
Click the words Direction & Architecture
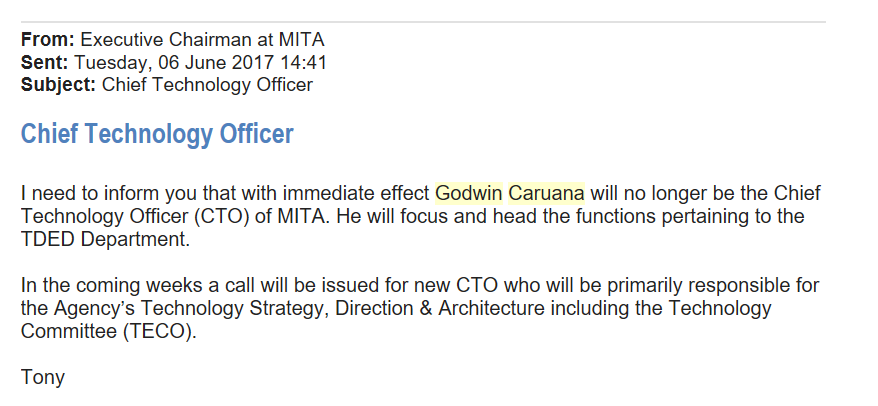pos(440,309)
